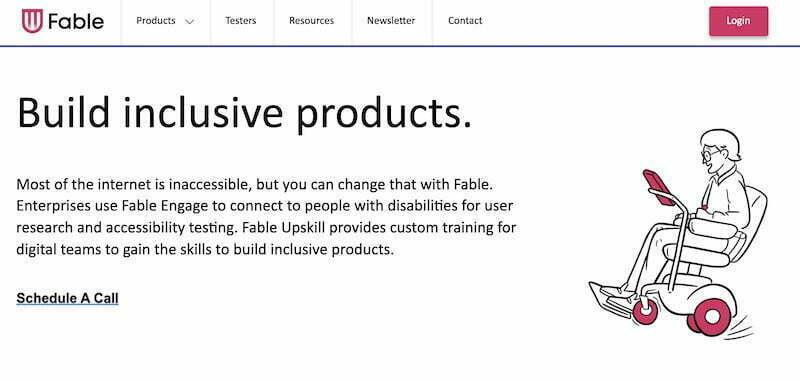
Task: Click the small front red caster wheel
Action: coord(645,312)
